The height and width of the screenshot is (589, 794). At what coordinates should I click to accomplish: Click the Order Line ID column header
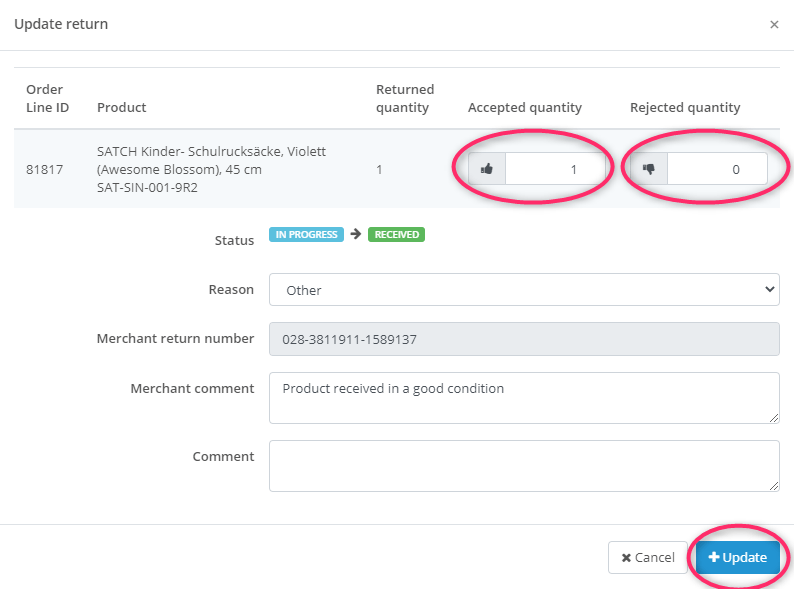47,98
